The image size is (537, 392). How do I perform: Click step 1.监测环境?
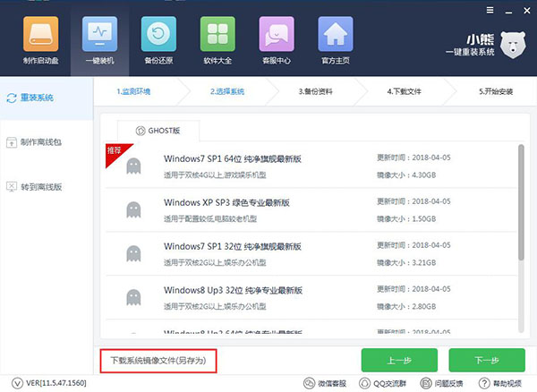[x=133, y=91]
